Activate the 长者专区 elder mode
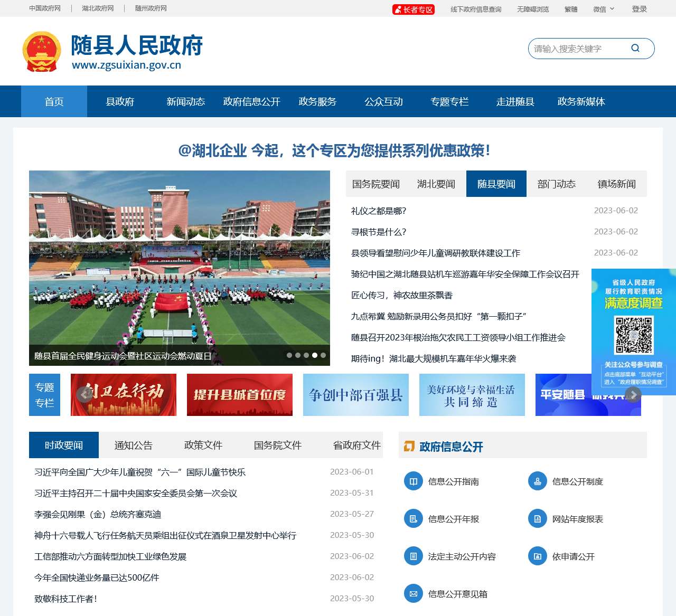 pyautogui.click(x=413, y=9)
